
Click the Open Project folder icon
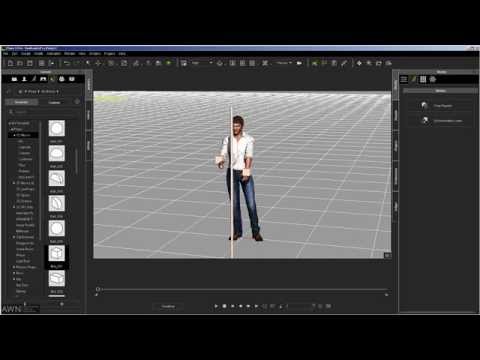click(20, 63)
